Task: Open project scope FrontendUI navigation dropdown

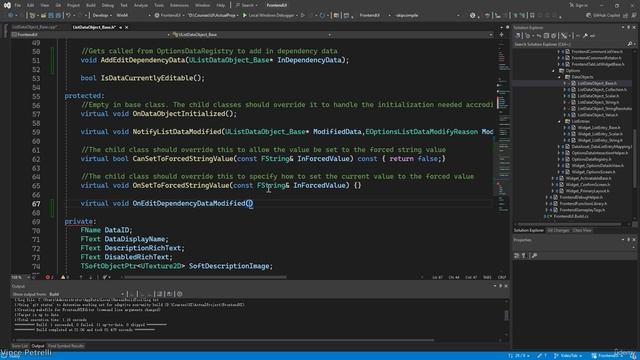Action: [x=91, y=35]
